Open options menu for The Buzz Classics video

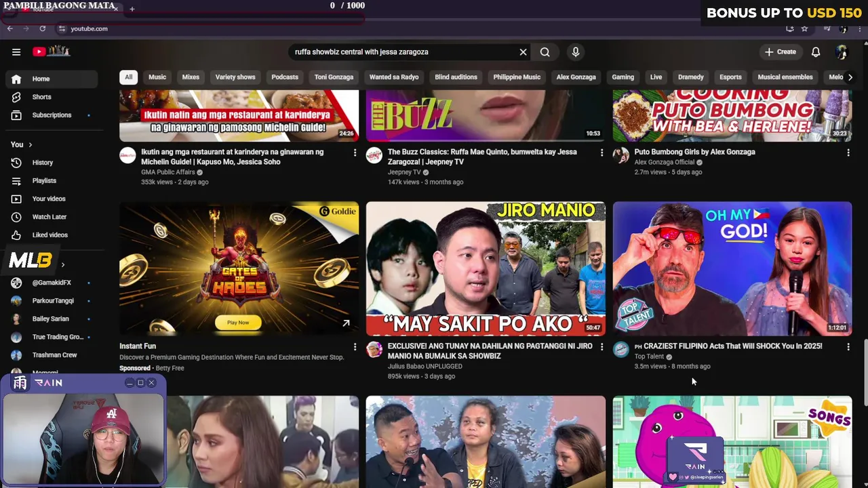(x=601, y=153)
